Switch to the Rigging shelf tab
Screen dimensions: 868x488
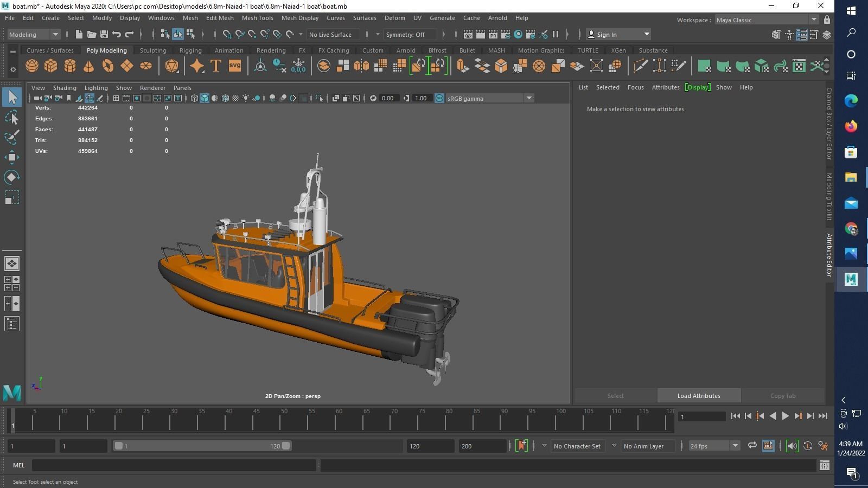tap(190, 50)
